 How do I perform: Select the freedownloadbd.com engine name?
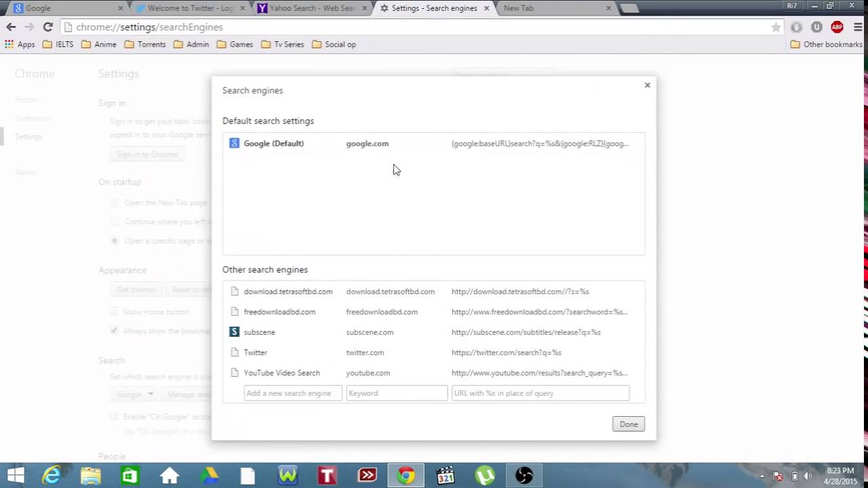[x=279, y=312]
